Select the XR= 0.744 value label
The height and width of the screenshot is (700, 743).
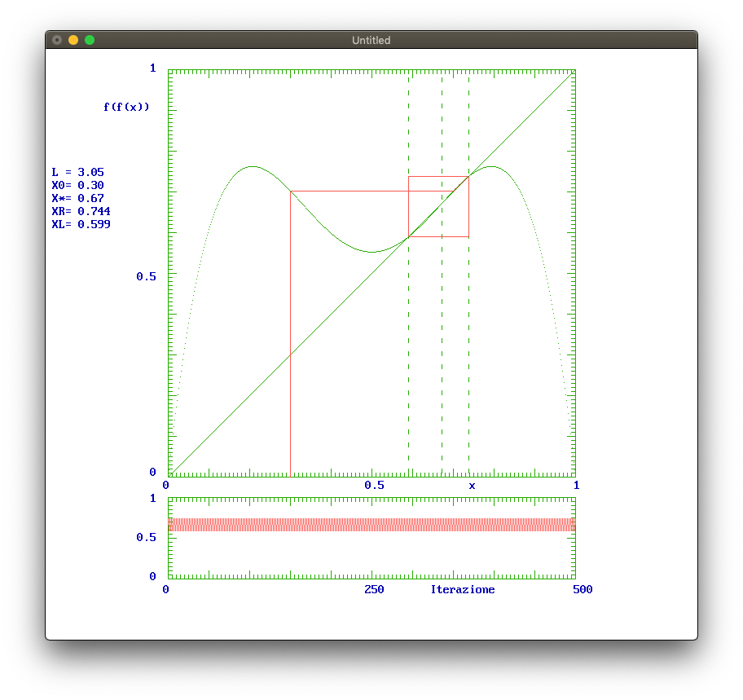[x=81, y=211]
